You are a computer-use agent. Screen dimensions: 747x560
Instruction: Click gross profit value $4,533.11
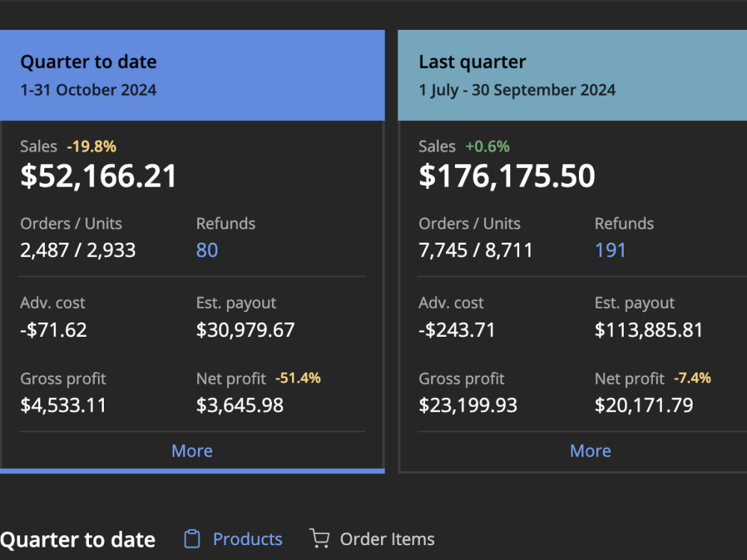63,405
